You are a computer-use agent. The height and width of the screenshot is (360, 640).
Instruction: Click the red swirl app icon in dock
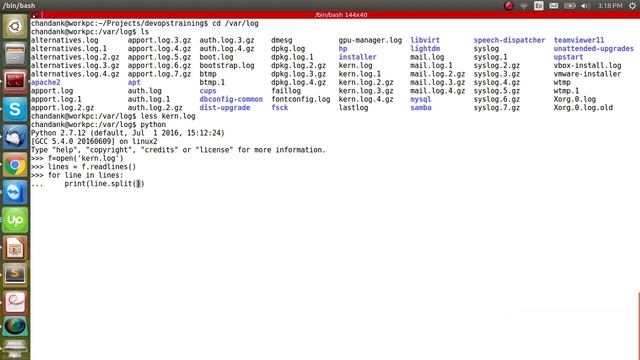click(15, 302)
